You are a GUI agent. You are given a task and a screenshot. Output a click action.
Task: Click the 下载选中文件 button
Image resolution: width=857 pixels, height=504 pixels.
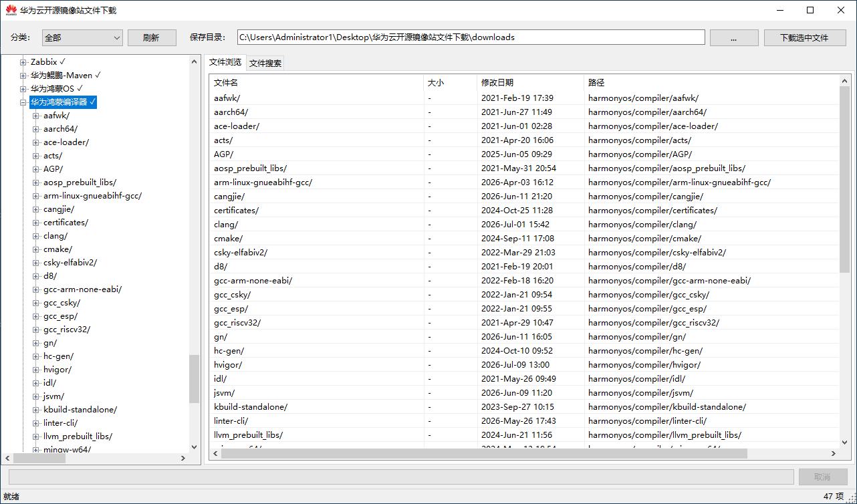tap(804, 38)
